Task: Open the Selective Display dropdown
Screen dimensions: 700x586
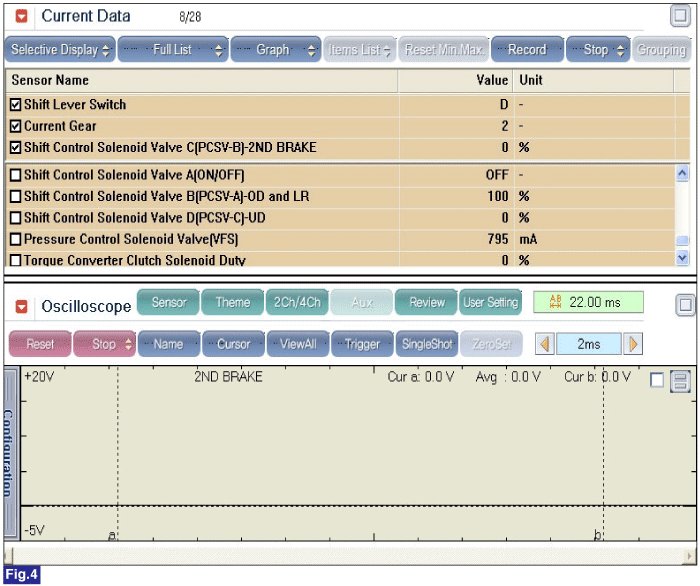Action: tap(60, 50)
